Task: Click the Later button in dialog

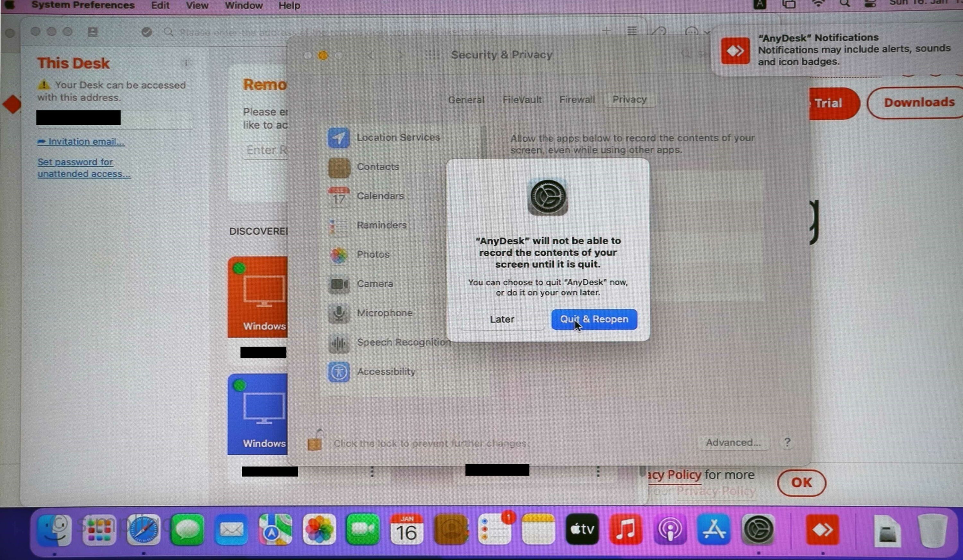Action: (501, 319)
